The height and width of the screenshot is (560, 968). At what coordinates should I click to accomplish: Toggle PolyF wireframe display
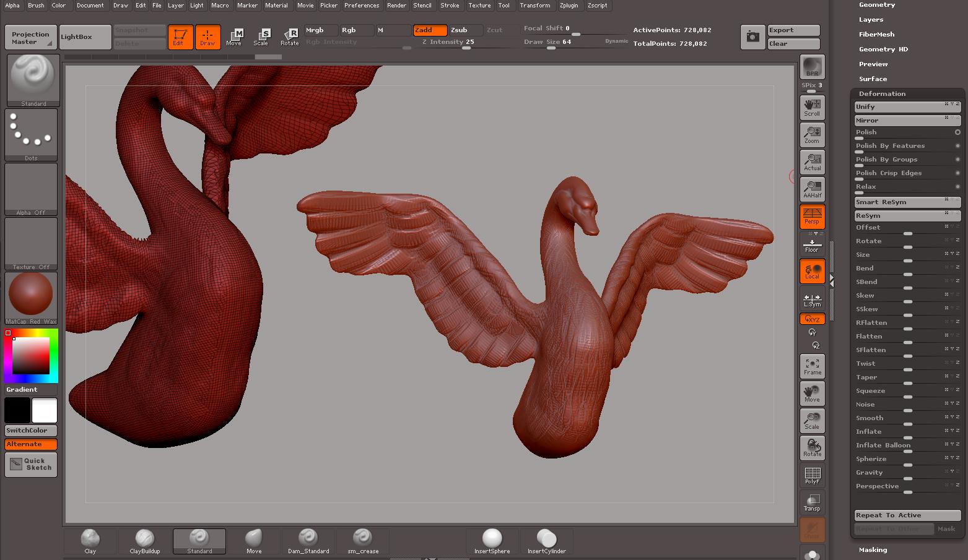point(812,475)
